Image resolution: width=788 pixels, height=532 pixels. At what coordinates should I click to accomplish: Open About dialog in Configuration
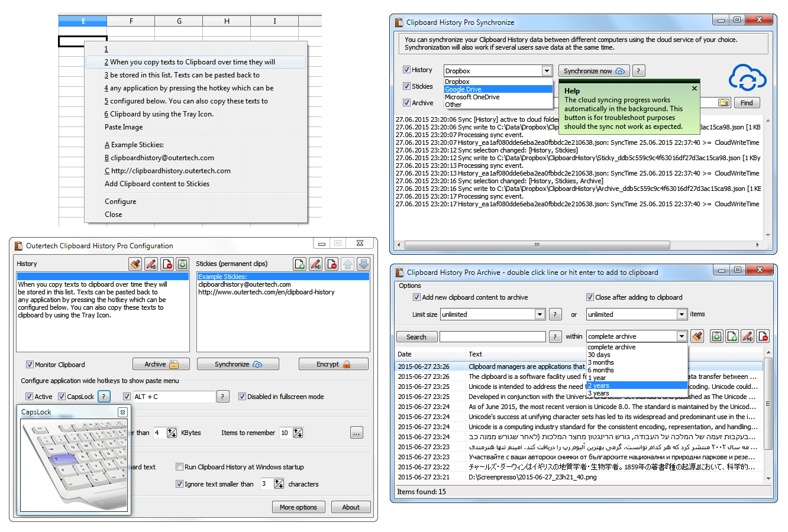(351, 507)
